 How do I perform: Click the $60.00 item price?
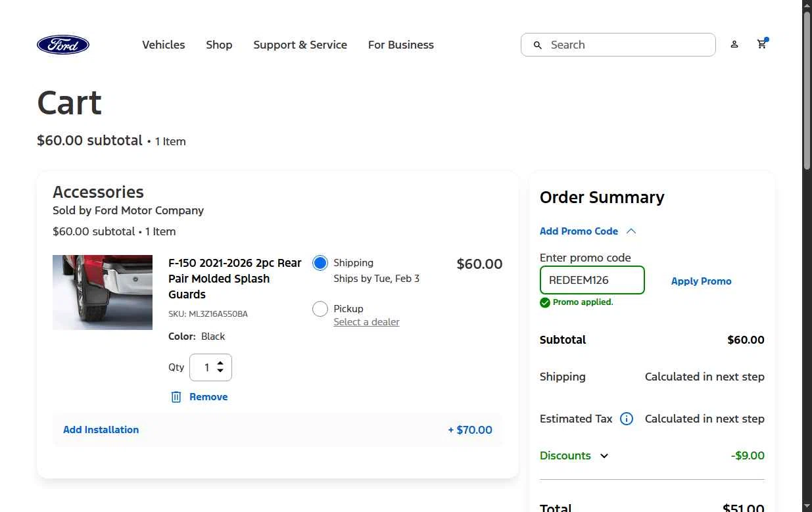479,264
